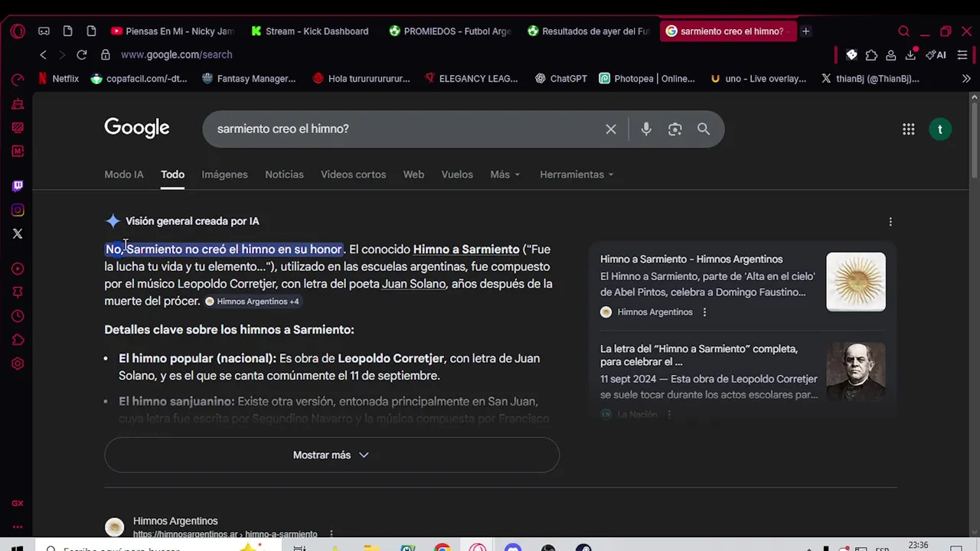Viewport: 980px width, 551px height.
Task: Reload the current page
Action: click(82, 54)
